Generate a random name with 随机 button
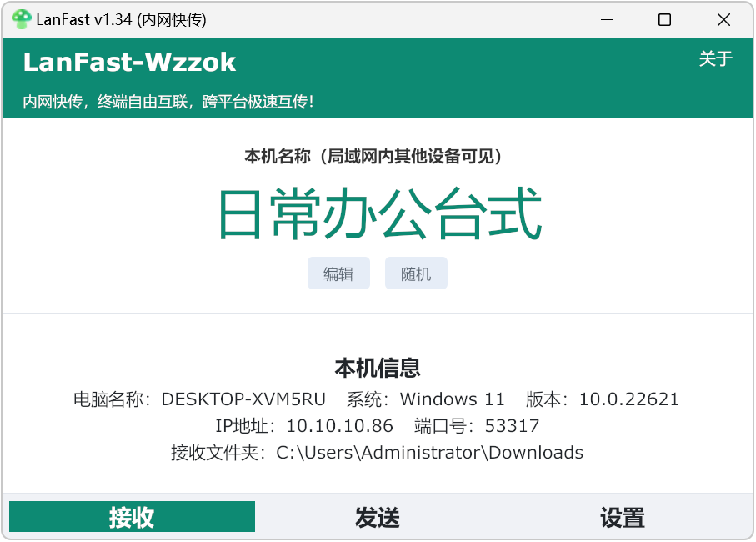Image resolution: width=756 pixels, height=542 pixels. [416, 274]
